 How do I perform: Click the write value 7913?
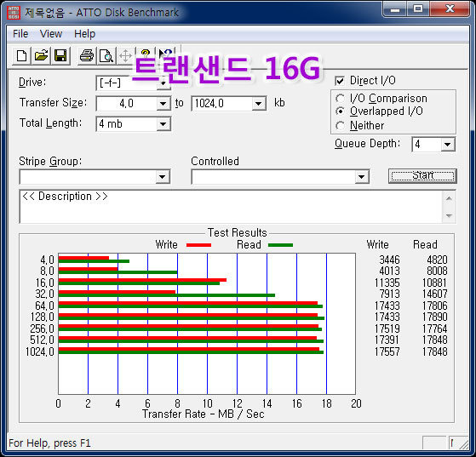[x=389, y=294]
